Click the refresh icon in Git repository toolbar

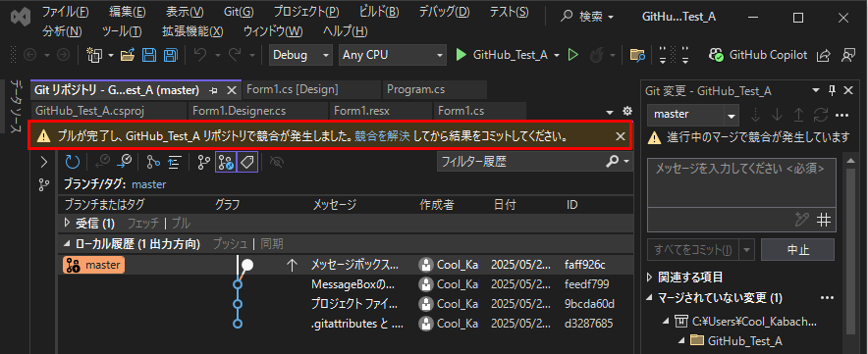coord(73,162)
